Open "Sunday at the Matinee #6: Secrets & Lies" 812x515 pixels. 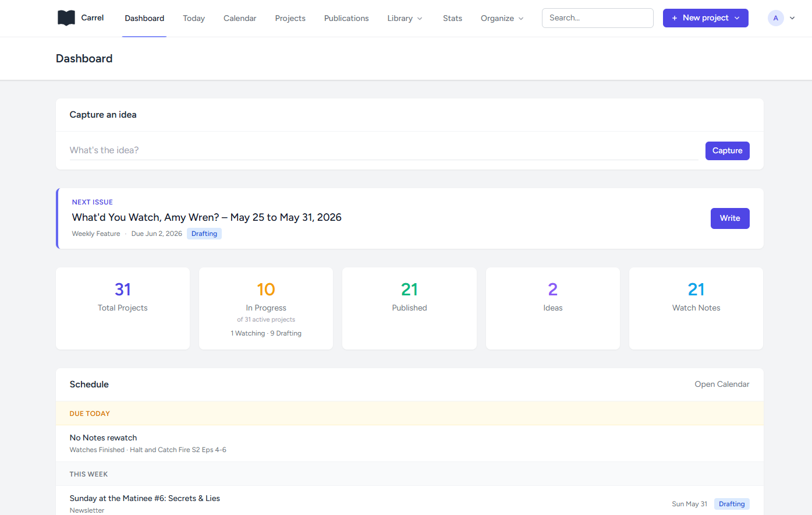(x=145, y=498)
